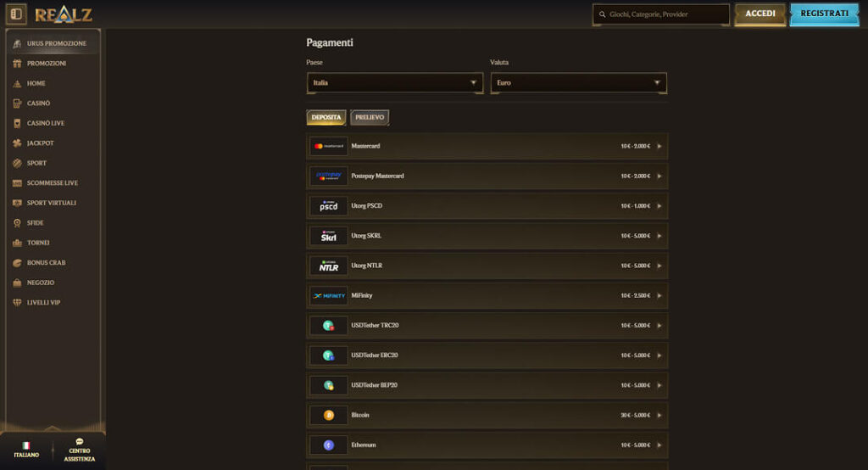
Task: Expand the Mastercard row arrow
Action: [x=659, y=146]
